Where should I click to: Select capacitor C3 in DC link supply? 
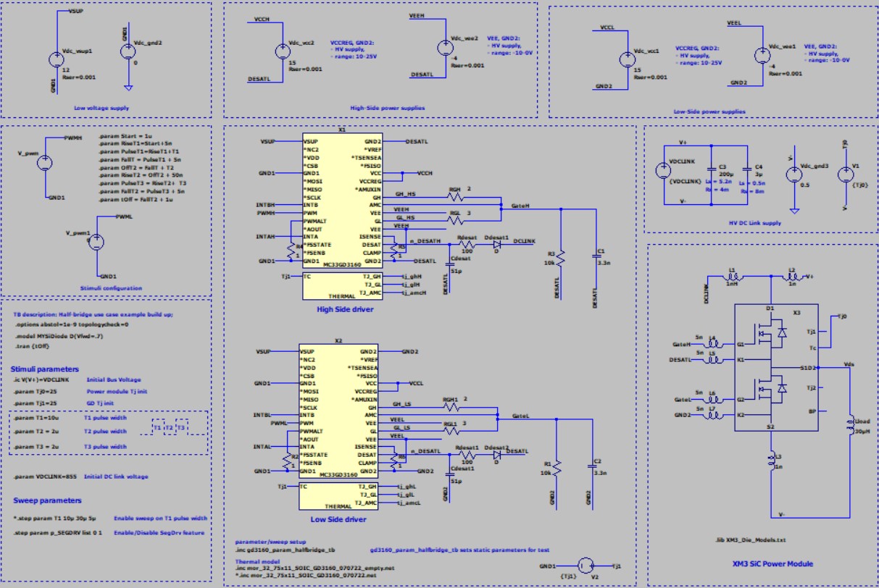click(710, 171)
